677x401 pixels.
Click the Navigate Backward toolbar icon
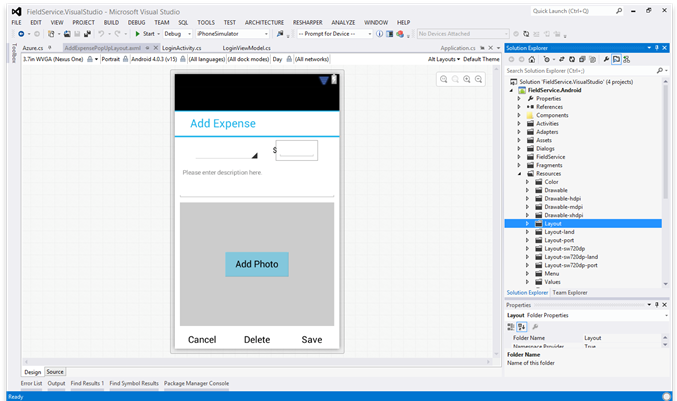tap(21, 34)
